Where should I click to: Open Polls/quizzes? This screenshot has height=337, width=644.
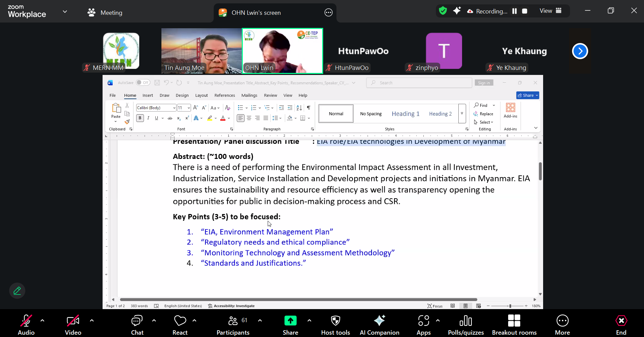pyautogui.click(x=465, y=325)
